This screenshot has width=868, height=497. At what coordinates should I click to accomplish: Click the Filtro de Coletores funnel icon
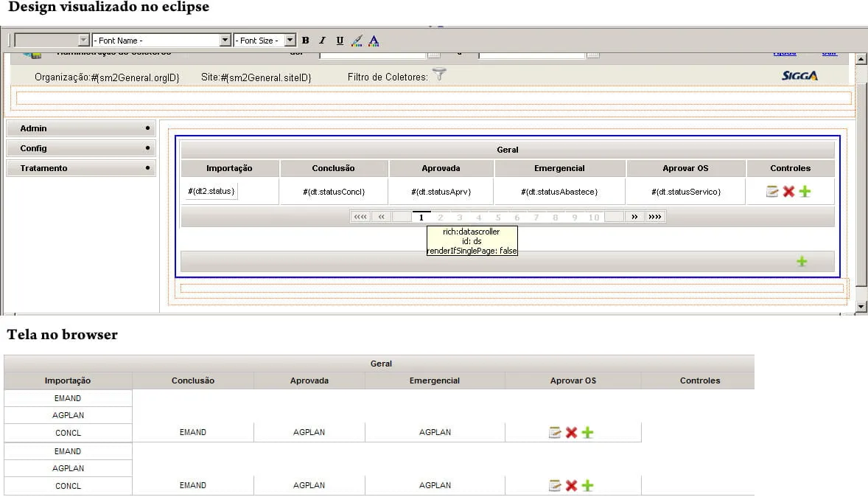439,74
